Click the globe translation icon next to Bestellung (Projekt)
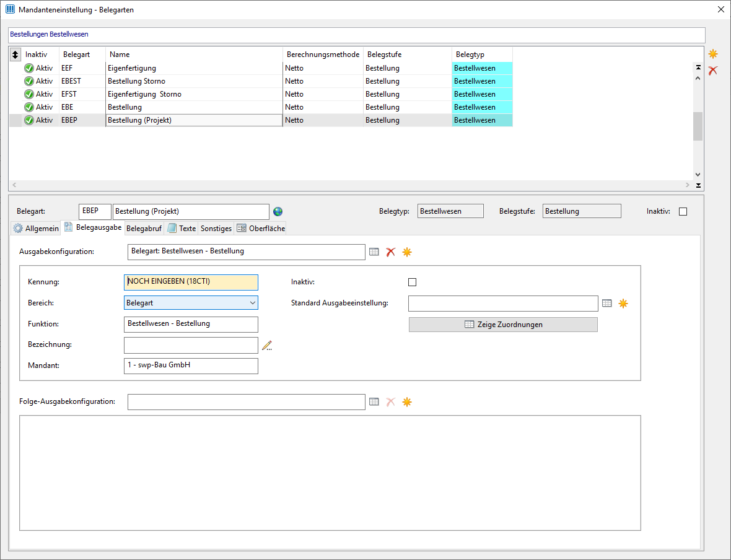This screenshot has width=731, height=560. tap(278, 212)
